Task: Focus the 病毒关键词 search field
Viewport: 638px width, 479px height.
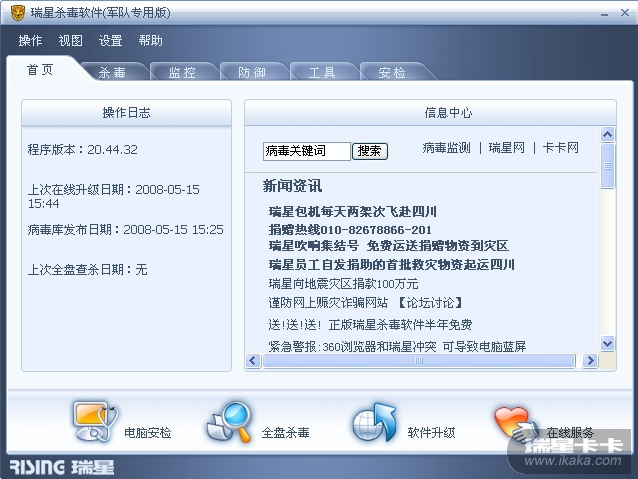Action: point(306,151)
